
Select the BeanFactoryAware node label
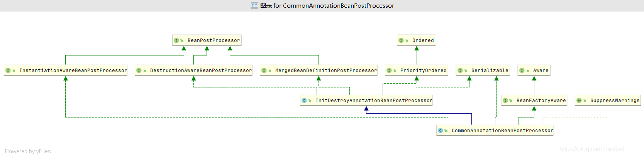point(541,101)
